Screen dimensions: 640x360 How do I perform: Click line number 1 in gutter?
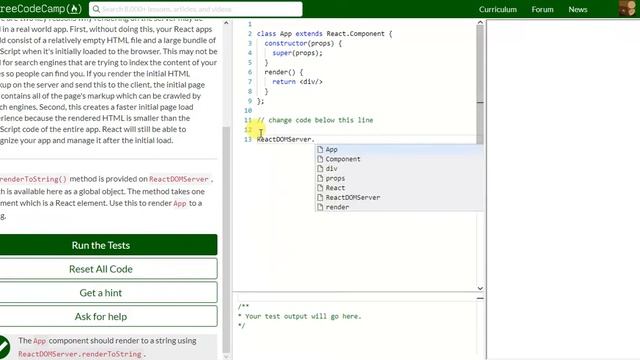pyautogui.click(x=250, y=24)
